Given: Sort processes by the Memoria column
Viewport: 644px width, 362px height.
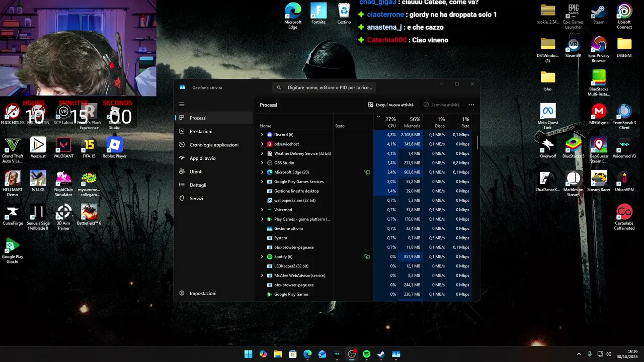Looking at the screenshot, I should coord(411,122).
